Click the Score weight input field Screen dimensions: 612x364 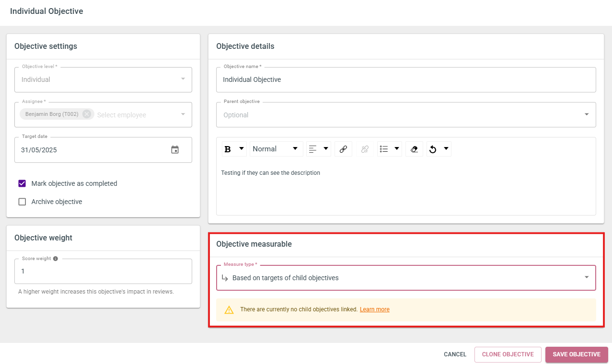103,271
